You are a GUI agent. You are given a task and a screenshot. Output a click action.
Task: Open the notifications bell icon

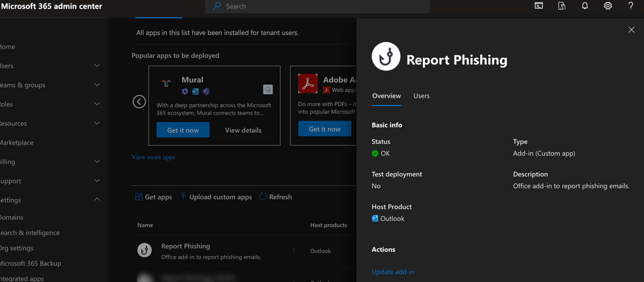pyautogui.click(x=585, y=6)
